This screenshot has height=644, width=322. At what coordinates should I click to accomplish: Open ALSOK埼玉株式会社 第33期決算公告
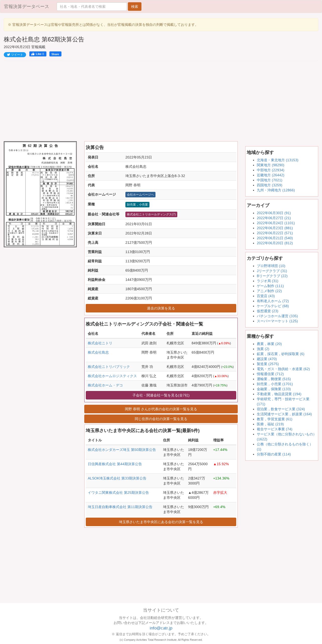(x=117, y=478)
